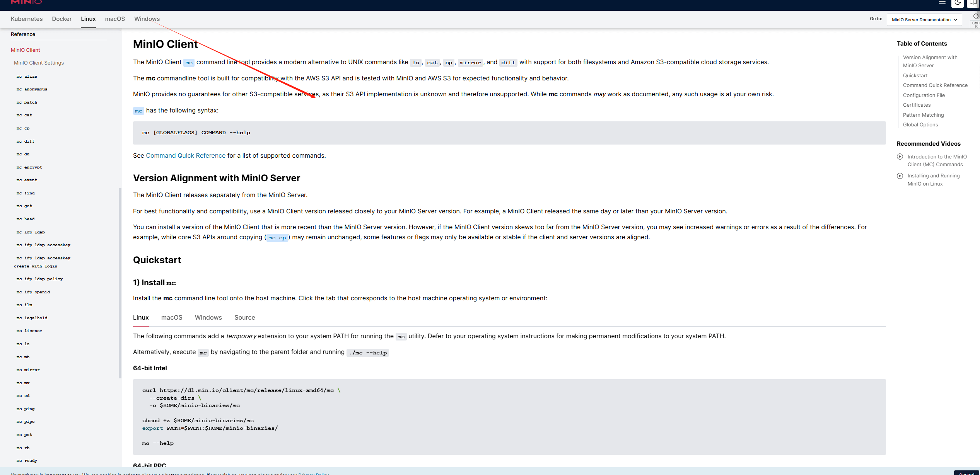Accept the cookie privacy banner
Image resolution: width=980 pixels, height=475 pixels.
coord(966,473)
